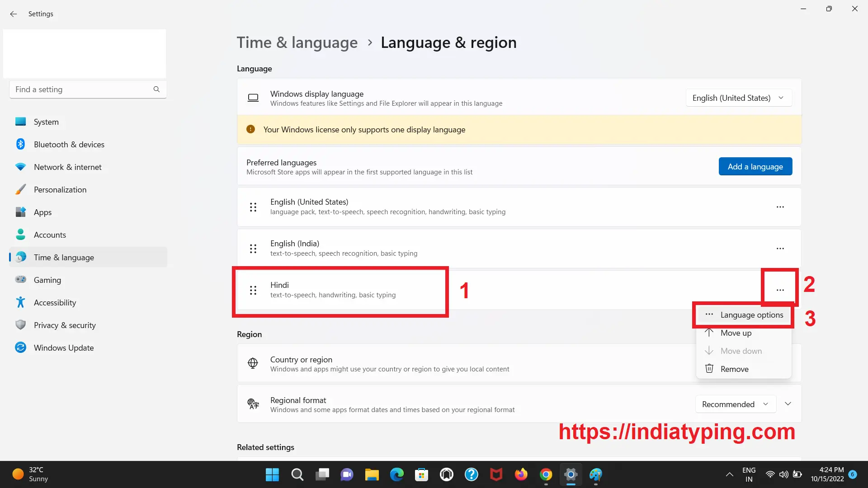Click the license warning info icon

click(x=250, y=130)
